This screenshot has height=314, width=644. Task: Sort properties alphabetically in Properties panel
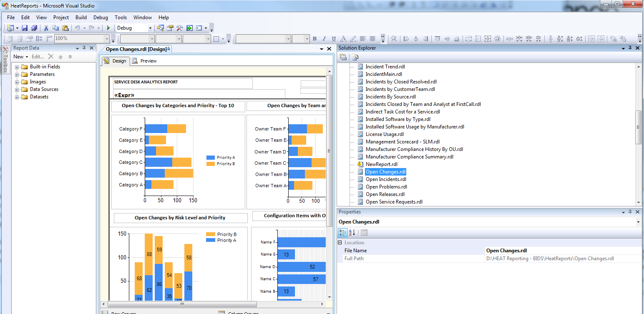point(352,233)
